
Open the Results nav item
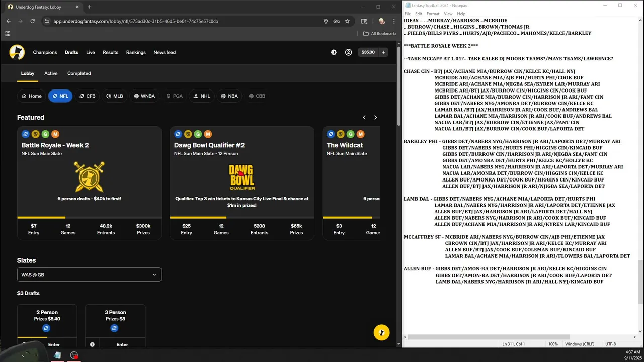[x=111, y=52]
